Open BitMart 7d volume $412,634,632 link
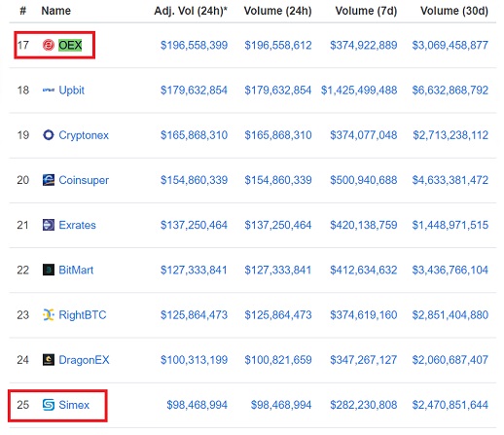 click(364, 270)
